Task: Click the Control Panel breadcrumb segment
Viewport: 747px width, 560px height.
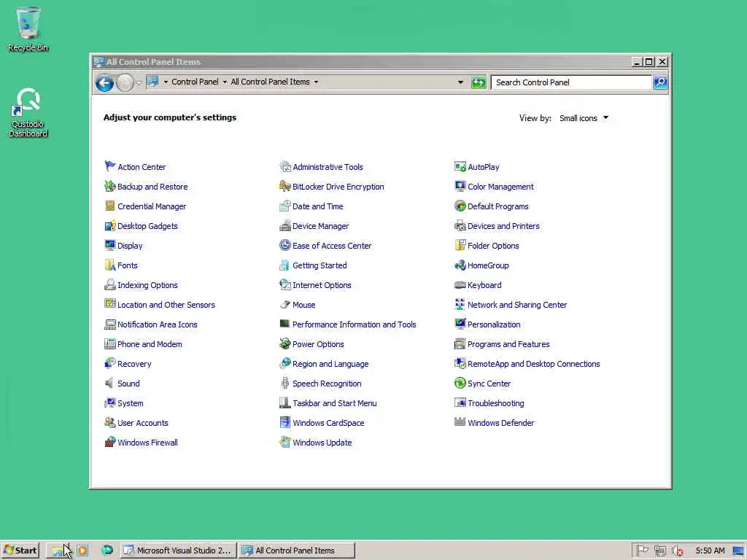Action: [195, 82]
